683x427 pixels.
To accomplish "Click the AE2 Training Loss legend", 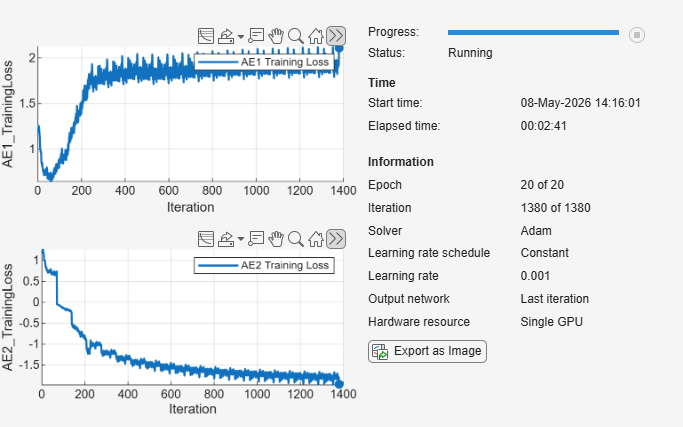I will point(264,265).
